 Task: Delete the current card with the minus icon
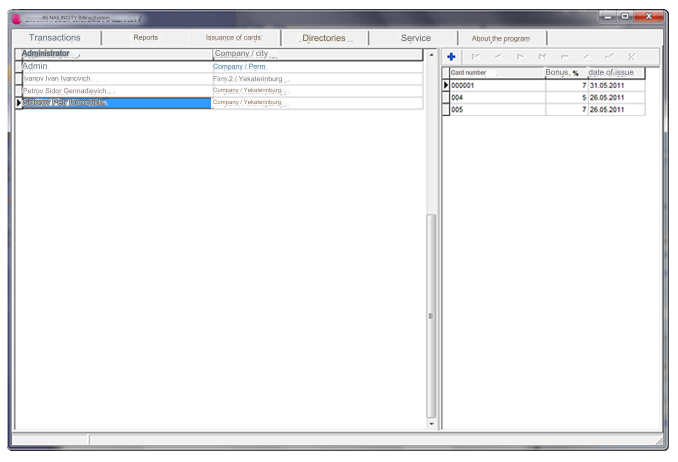click(x=564, y=57)
